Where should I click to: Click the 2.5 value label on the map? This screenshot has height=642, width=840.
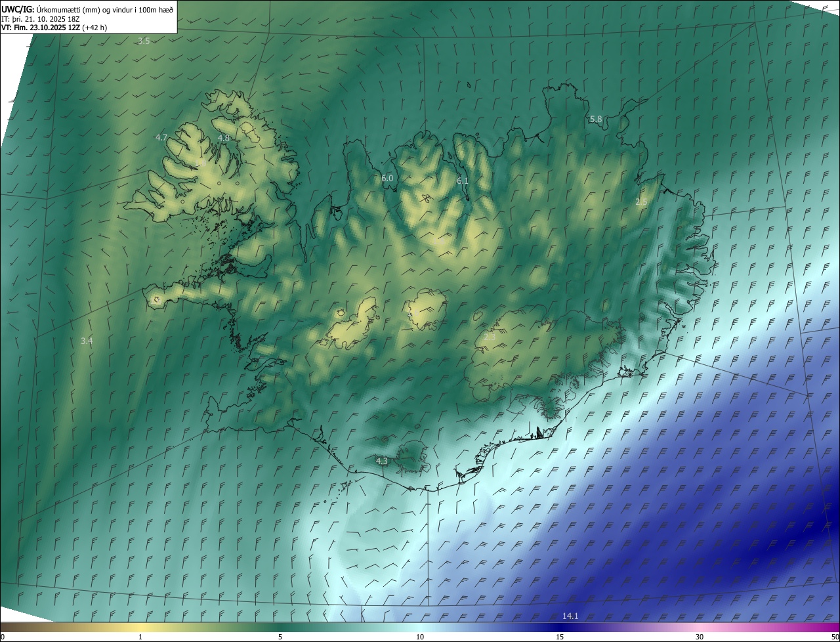click(641, 202)
